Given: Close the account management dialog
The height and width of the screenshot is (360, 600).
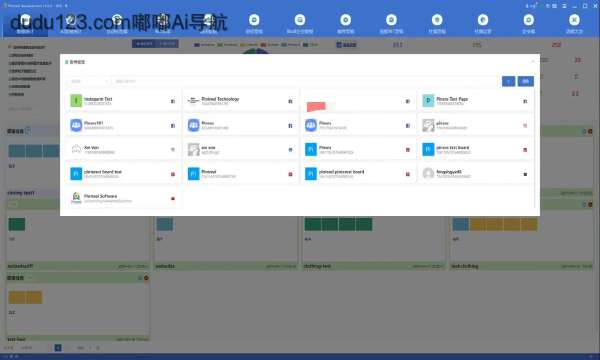Looking at the screenshot, I should (533, 62).
